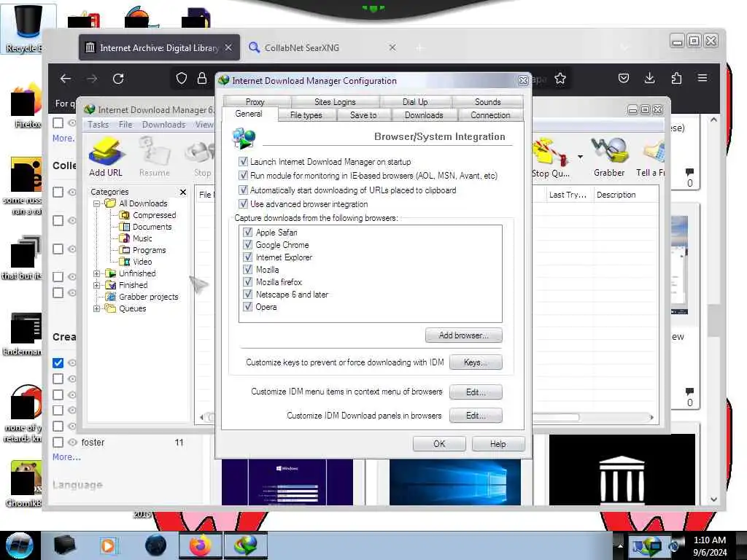
Task: Switch to Connection tab
Action: 490,115
